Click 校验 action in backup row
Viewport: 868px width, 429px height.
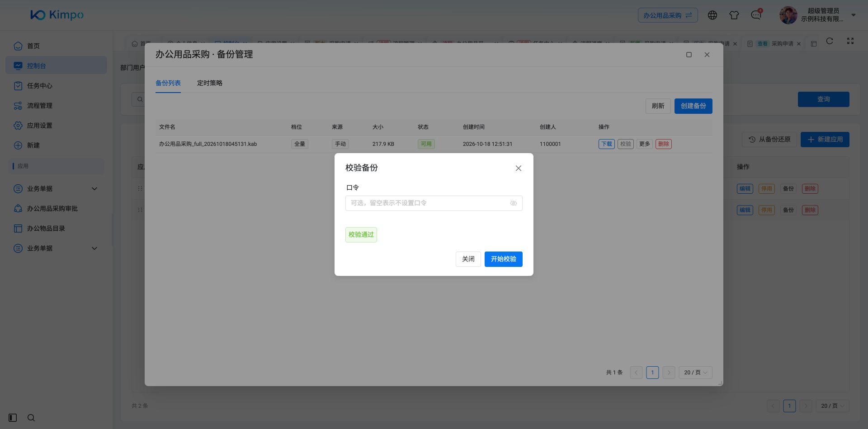(626, 144)
